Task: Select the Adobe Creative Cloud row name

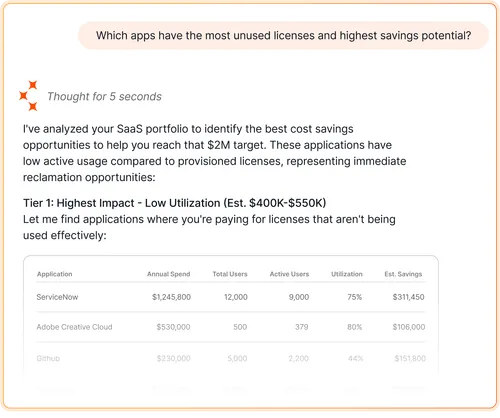Action: (x=74, y=327)
